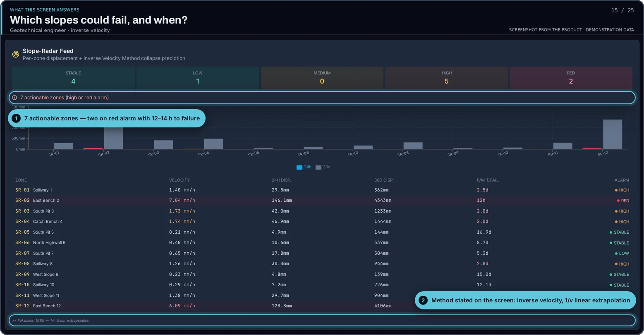The width and height of the screenshot is (644, 335).
Task: Select the LOW summary card showing 1
Action: 198,77
